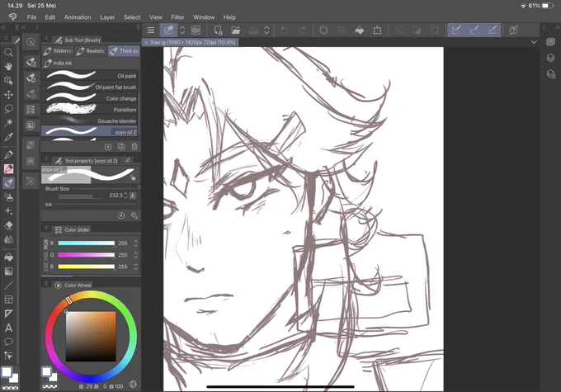The width and height of the screenshot is (561, 392).
Task: Switch to the Realistic brush group tab
Action: (92, 51)
